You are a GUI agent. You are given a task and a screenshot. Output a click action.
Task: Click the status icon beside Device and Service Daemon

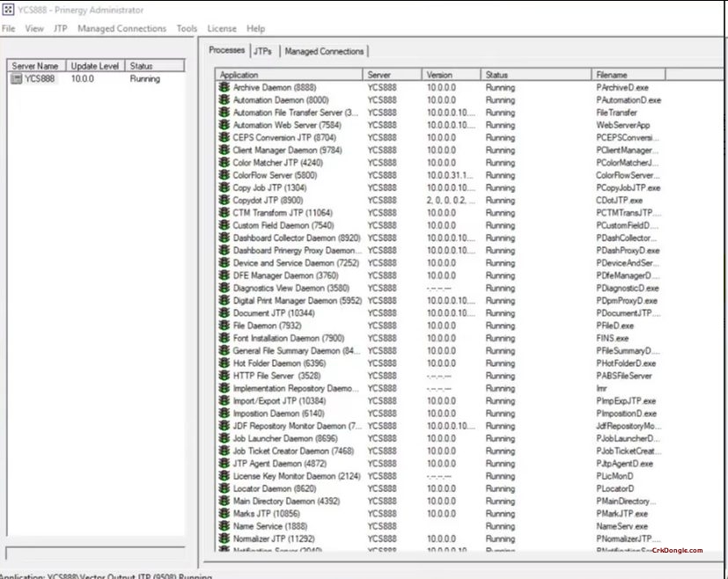(224, 262)
